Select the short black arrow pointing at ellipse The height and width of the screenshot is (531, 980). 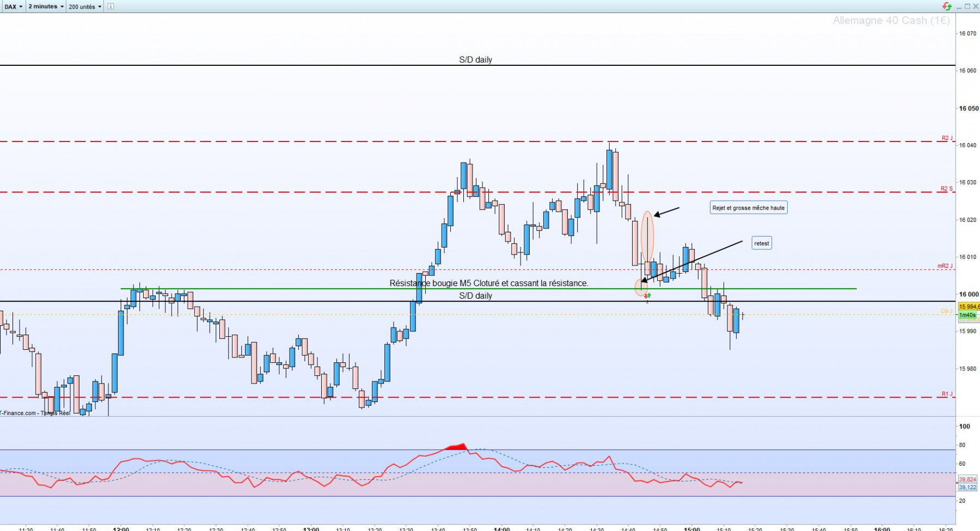pos(667,212)
